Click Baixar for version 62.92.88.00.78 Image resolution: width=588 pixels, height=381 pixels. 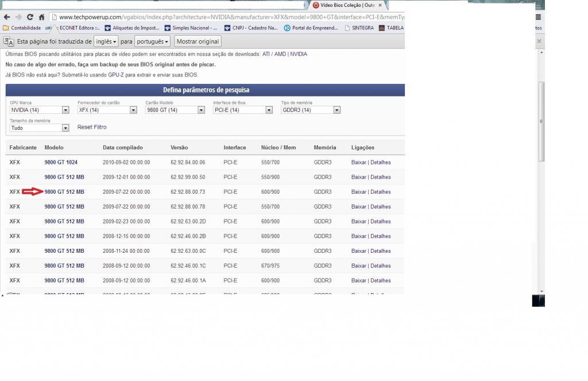358,207
